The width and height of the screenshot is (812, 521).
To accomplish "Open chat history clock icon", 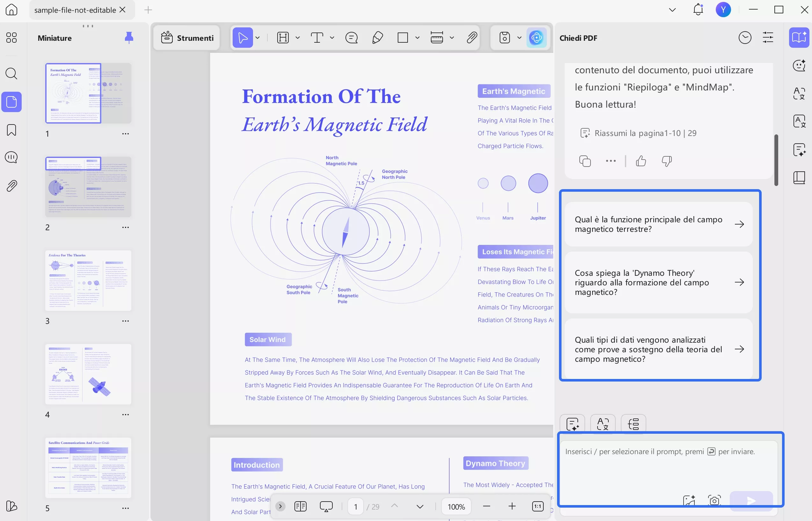I will pyautogui.click(x=745, y=38).
